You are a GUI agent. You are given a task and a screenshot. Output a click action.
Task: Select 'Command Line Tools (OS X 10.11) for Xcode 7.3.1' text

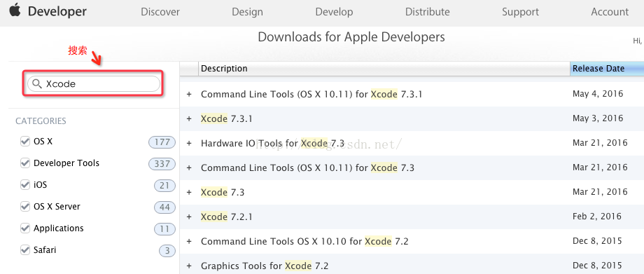point(311,94)
